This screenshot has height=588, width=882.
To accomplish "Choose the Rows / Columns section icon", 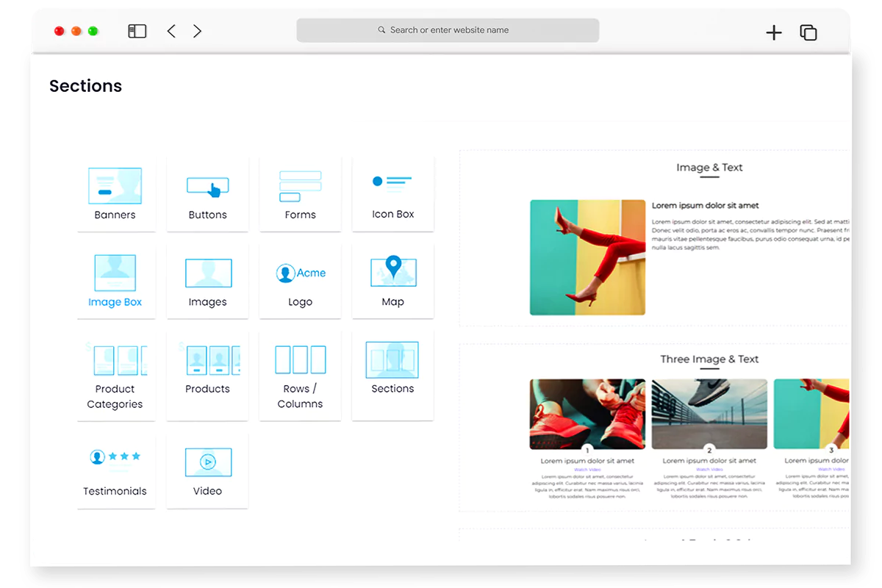I will 300,376.
